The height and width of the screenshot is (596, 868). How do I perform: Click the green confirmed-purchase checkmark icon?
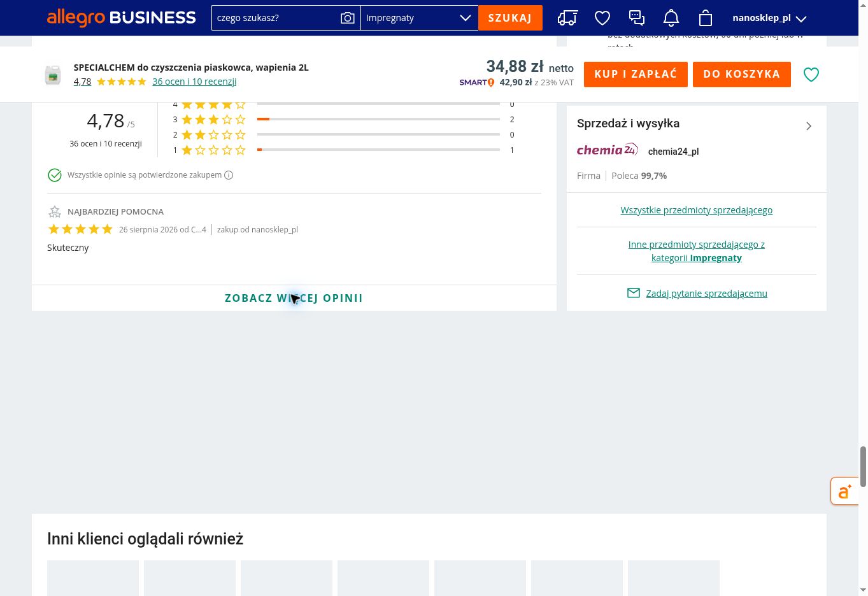point(55,175)
